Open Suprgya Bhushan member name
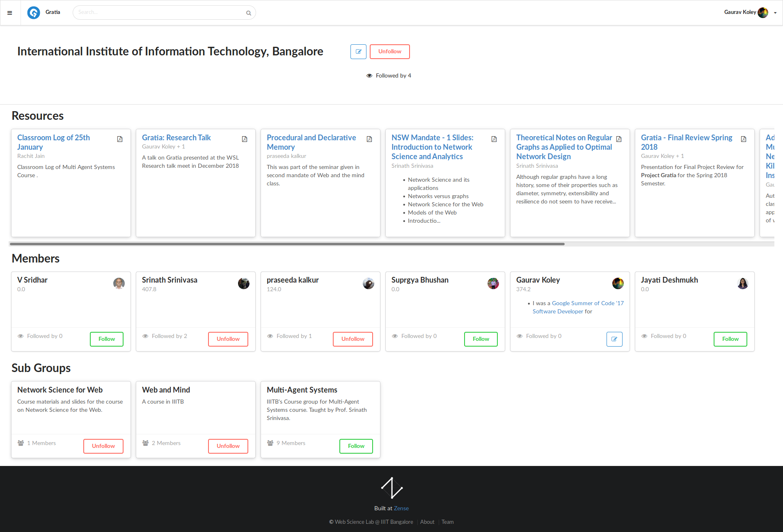Viewport: 783px width, 532px height. pos(420,280)
